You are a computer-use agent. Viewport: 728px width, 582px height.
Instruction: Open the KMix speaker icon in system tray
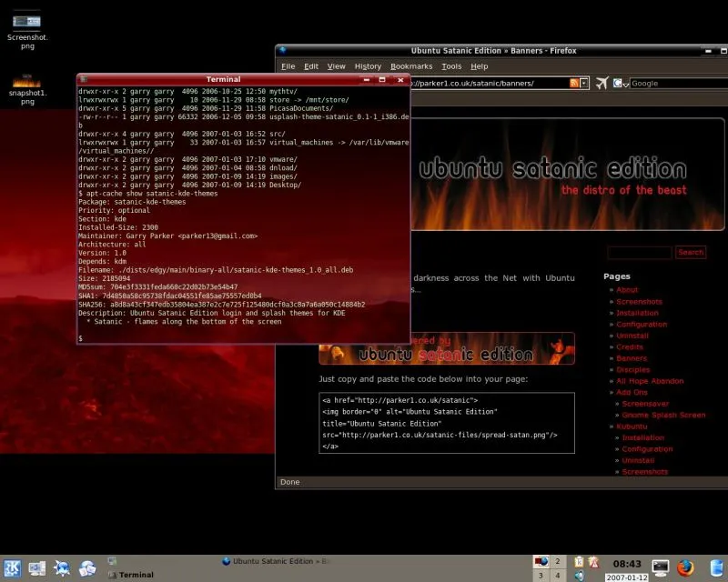coord(580,573)
